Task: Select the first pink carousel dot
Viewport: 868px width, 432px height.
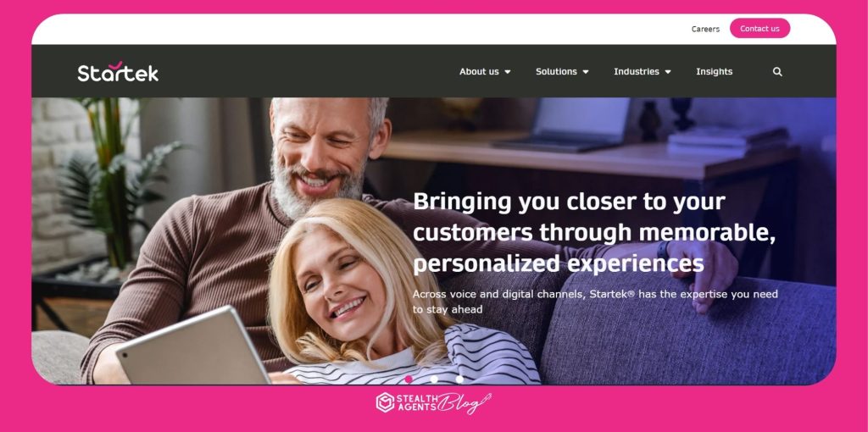Action: (x=409, y=379)
